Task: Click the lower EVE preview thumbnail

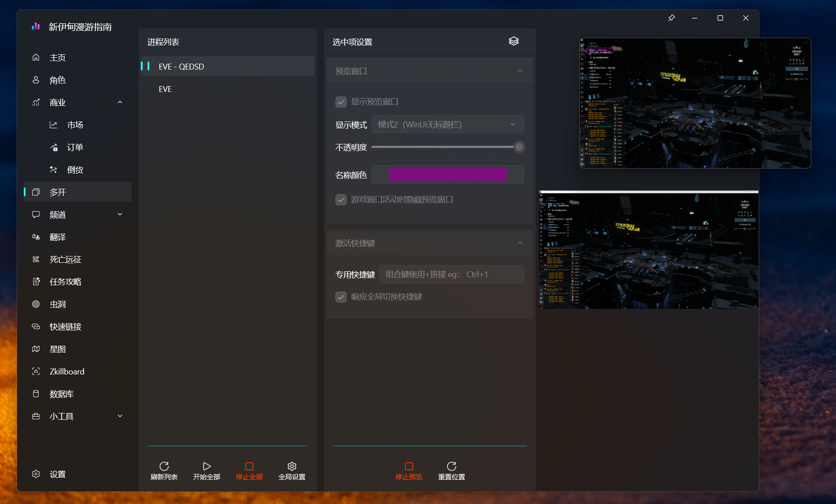Action: tap(649, 250)
